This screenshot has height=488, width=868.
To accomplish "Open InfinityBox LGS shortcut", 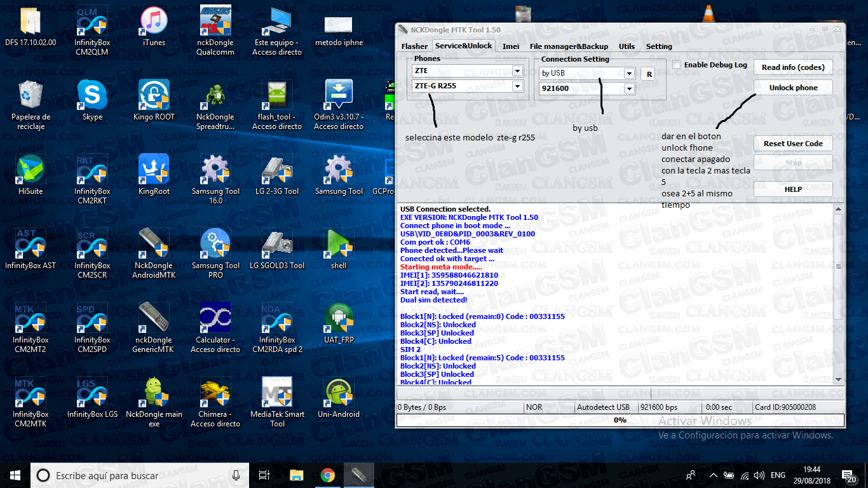I will coord(92,398).
